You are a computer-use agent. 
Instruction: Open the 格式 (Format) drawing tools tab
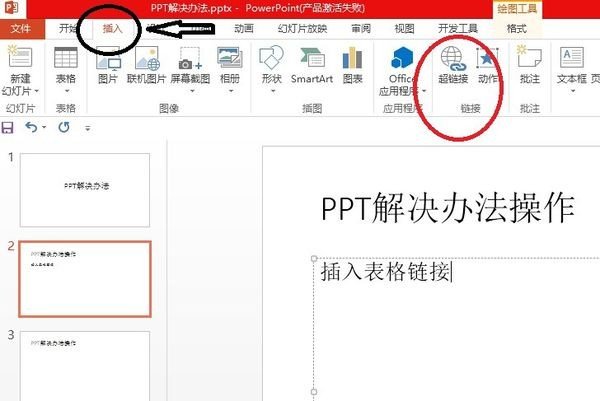[x=517, y=29]
